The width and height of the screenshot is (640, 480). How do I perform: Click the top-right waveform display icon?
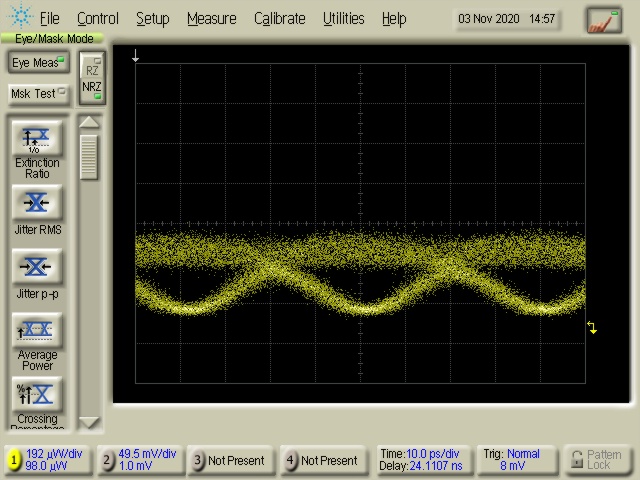tap(603, 19)
